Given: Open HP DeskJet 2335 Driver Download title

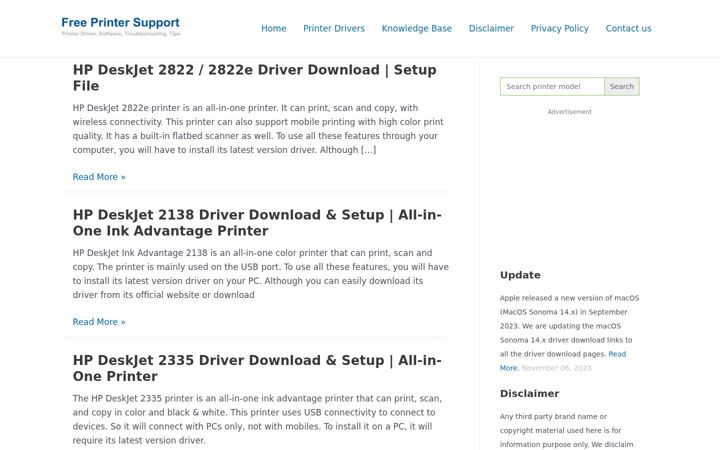Looking at the screenshot, I should click(257, 368).
